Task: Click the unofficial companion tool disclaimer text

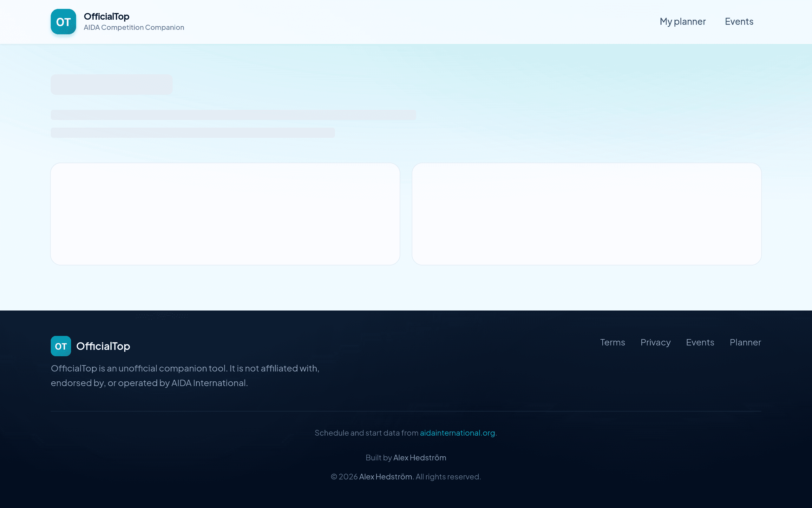Action: [185, 376]
